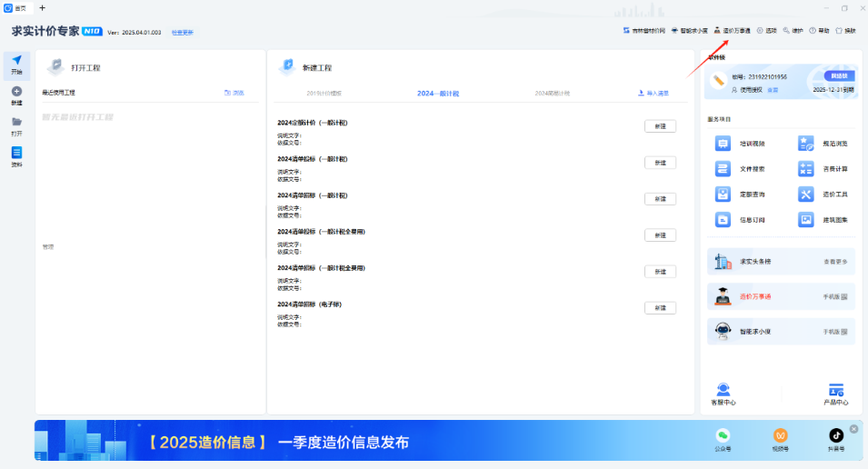
Task: Open 规范浏览 service icon
Action: click(x=805, y=144)
